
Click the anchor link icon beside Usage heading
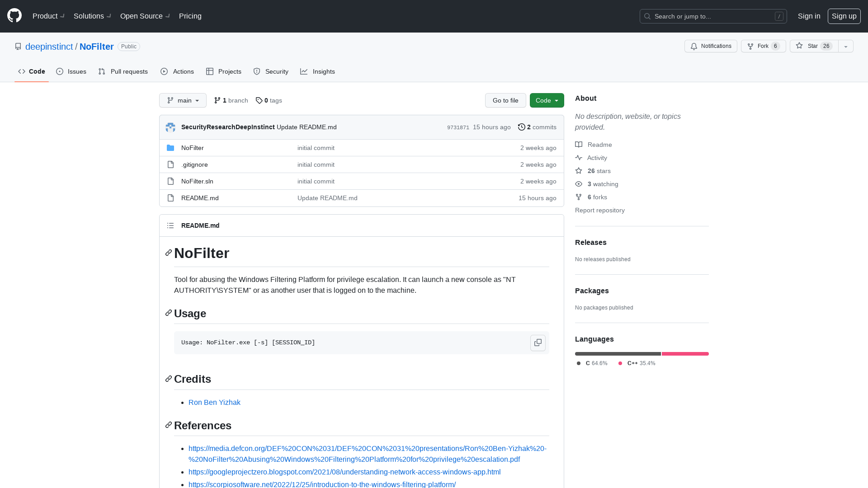click(169, 313)
